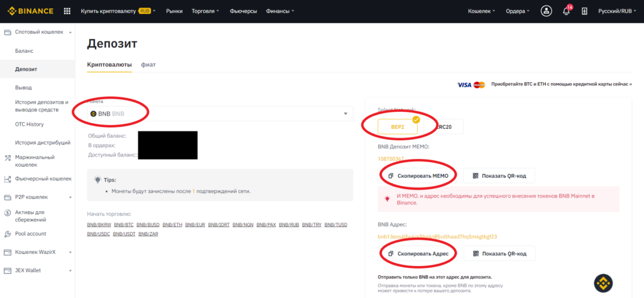Switch to the Криптовалюты tab
The width and height of the screenshot is (644, 298).
[x=109, y=65]
